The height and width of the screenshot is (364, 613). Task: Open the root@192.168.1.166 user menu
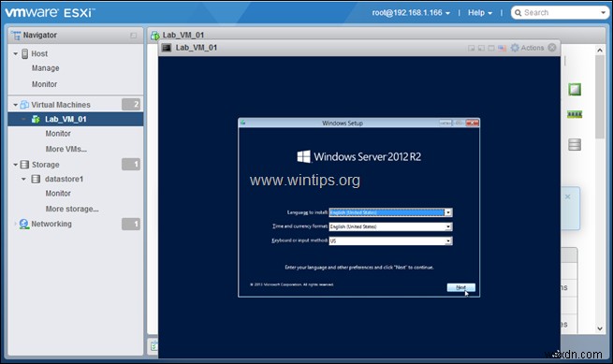click(411, 13)
